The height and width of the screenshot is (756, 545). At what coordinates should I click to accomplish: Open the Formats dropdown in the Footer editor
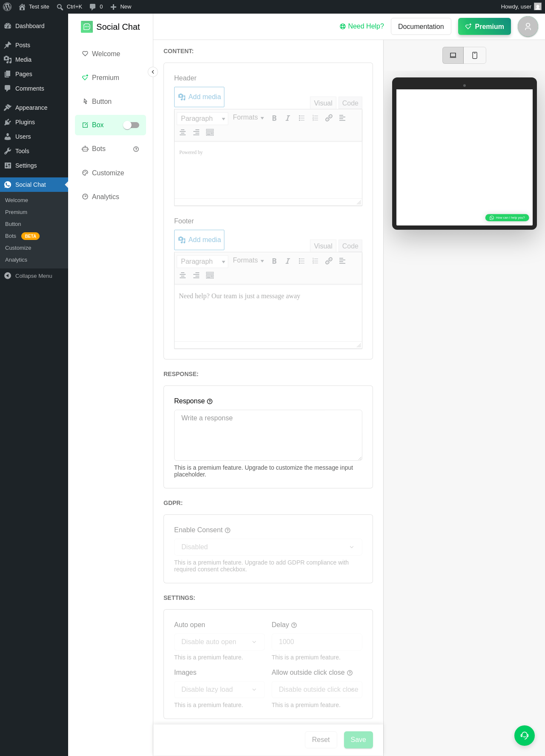coord(248,260)
